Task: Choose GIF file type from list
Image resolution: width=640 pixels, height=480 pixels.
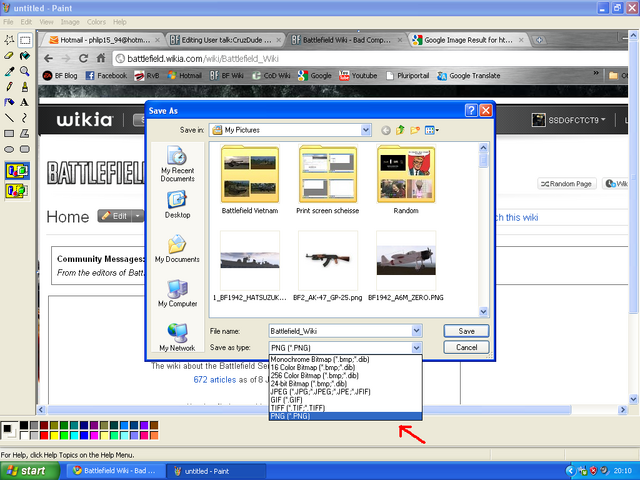Action: point(345,400)
